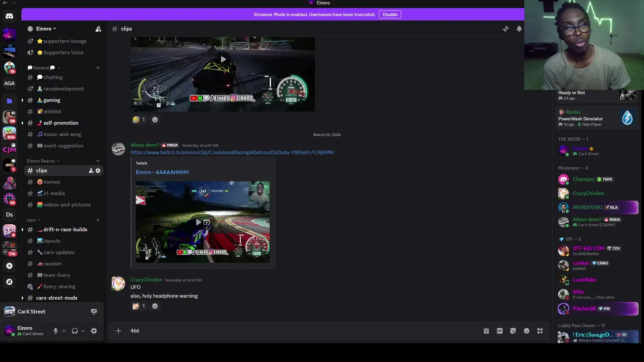Open MERDOVSKI in the member list
This screenshot has width=644, height=362.
[598, 207]
